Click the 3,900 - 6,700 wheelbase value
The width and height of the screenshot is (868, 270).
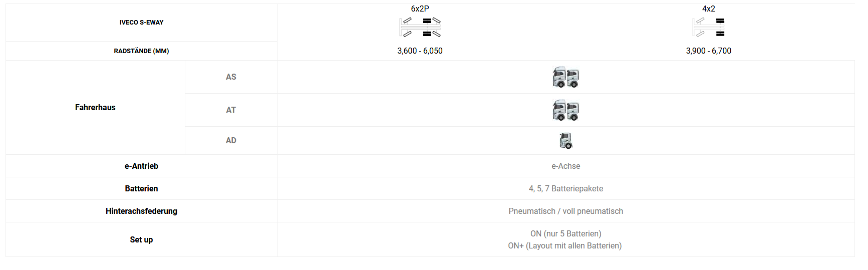709,51
